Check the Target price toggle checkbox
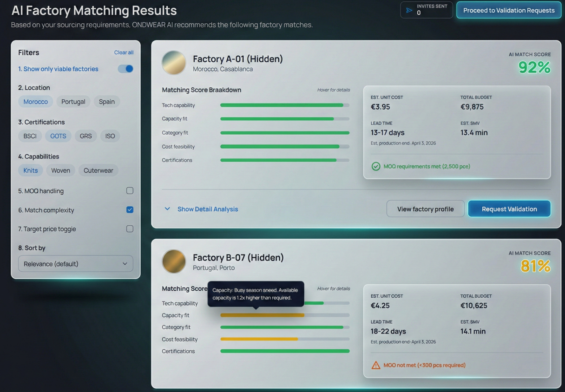This screenshot has height=392, width=565. [130, 229]
